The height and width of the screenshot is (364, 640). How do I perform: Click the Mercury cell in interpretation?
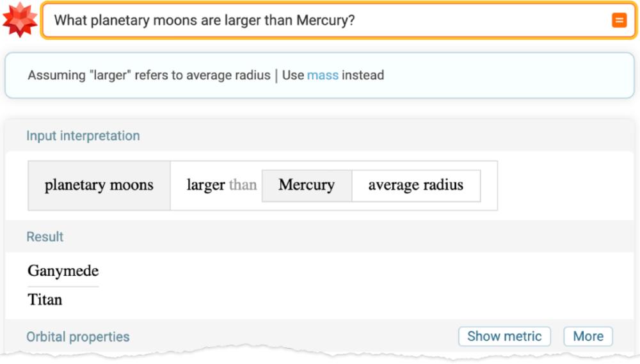(307, 186)
